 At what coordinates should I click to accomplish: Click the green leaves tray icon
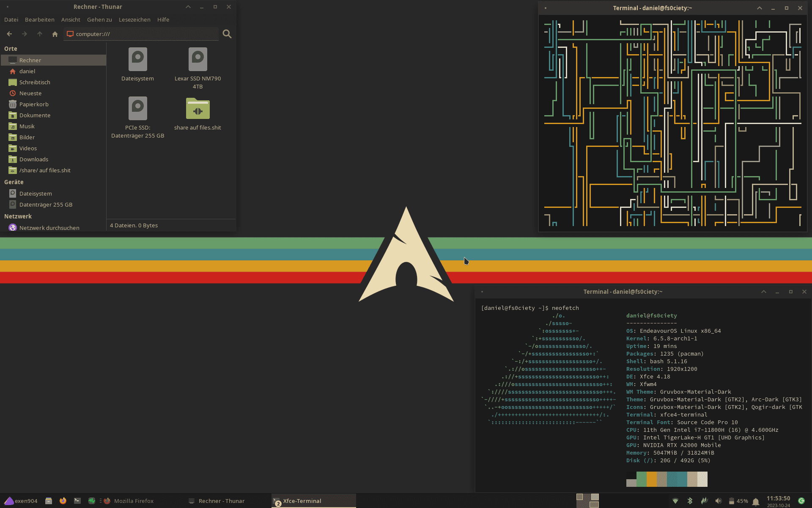tap(704, 501)
